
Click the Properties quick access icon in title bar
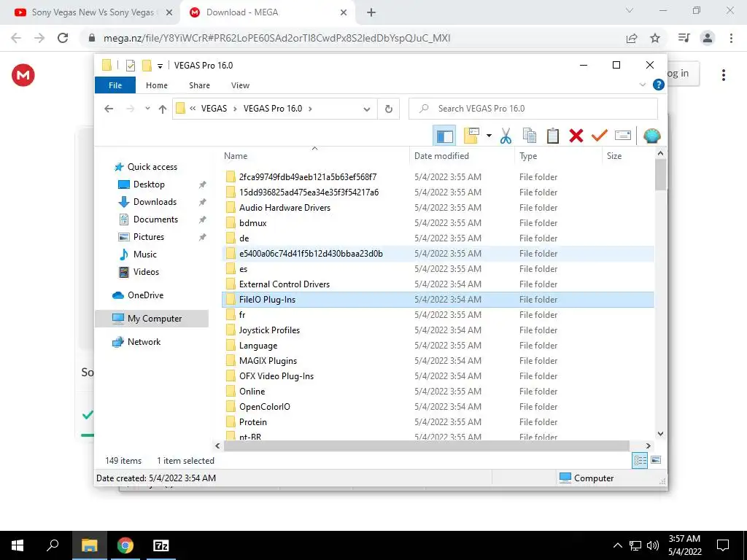coord(130,65)
